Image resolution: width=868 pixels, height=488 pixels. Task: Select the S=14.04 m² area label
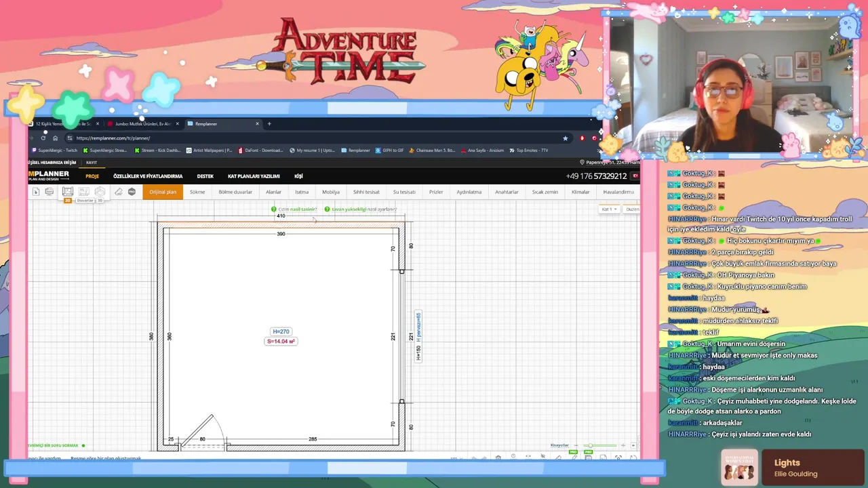click(281, 342)
